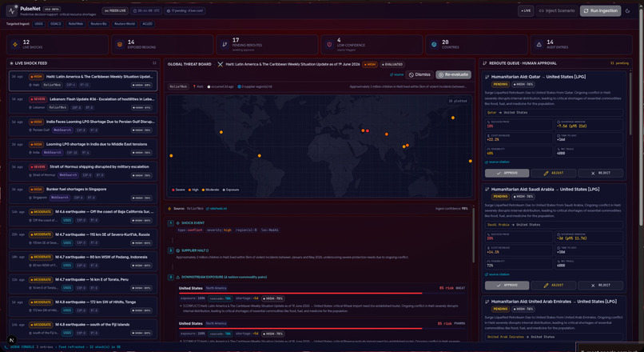
Task: Toggle the Reuters-Biz ingest source chip
Action: (98, 24)
